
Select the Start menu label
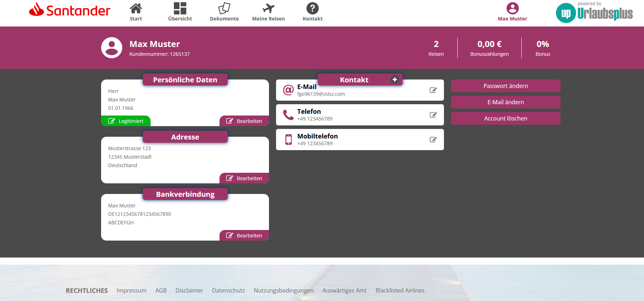[x=136, y=19]
